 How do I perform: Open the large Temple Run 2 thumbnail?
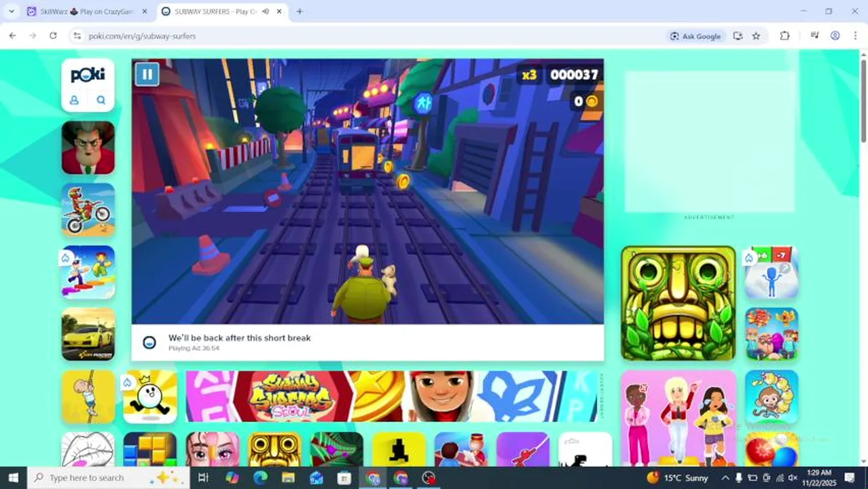click(x=679, y=303)
